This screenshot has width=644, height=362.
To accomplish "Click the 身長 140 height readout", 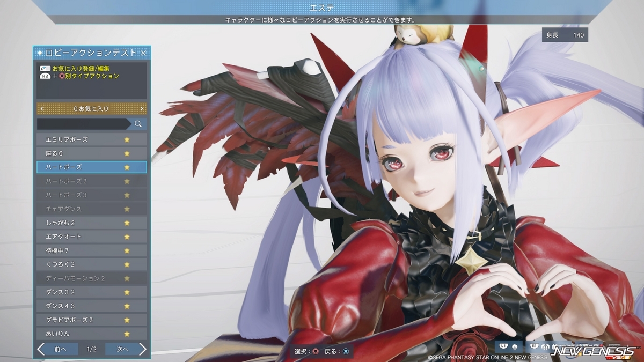I will pos(565,35).
